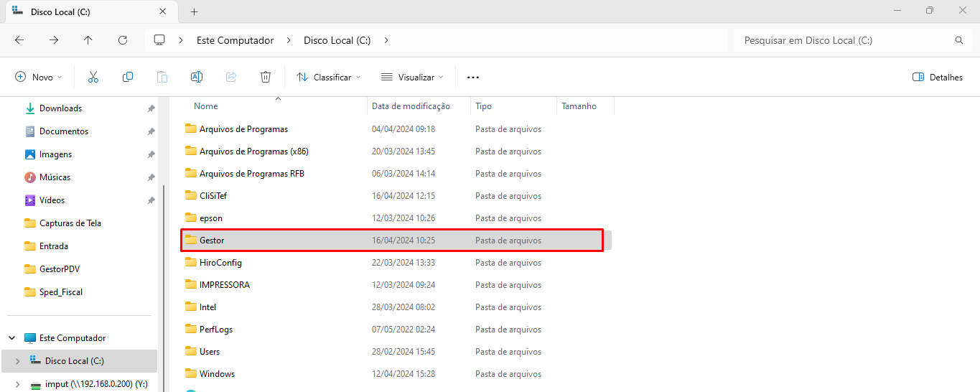The image size is (980, 392).
Task: Select the HiroConfig folder in the list
Action: (220, 263)
